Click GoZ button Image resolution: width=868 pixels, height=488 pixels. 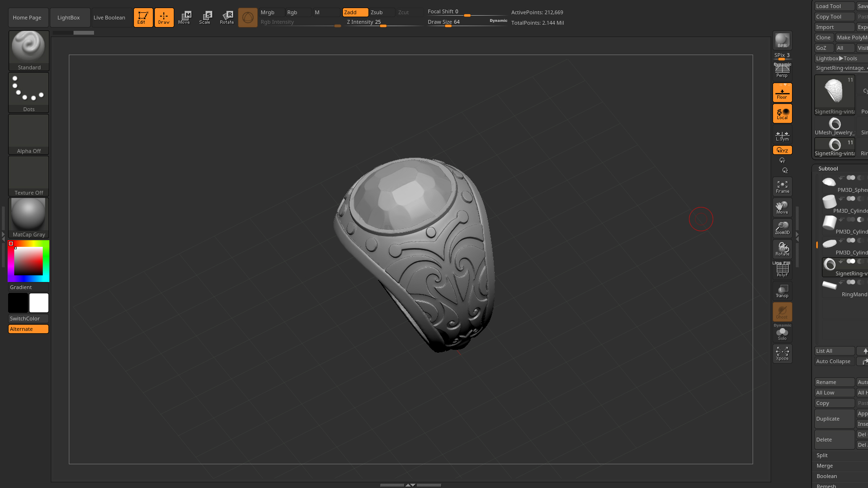pos(824,48)
